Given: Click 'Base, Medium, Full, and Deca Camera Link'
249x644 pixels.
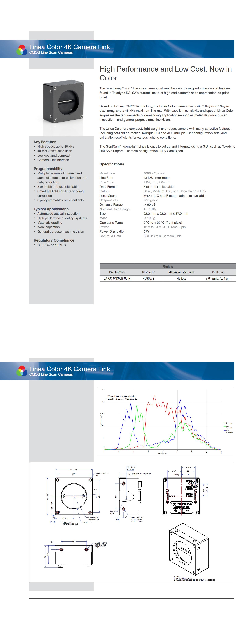Looking at the screenshot, I should (175, 191).
